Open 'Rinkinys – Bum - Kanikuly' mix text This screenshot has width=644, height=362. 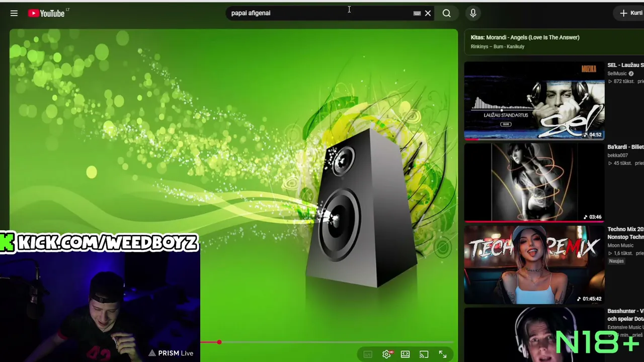pyautogui.click(x=498, y=47)
